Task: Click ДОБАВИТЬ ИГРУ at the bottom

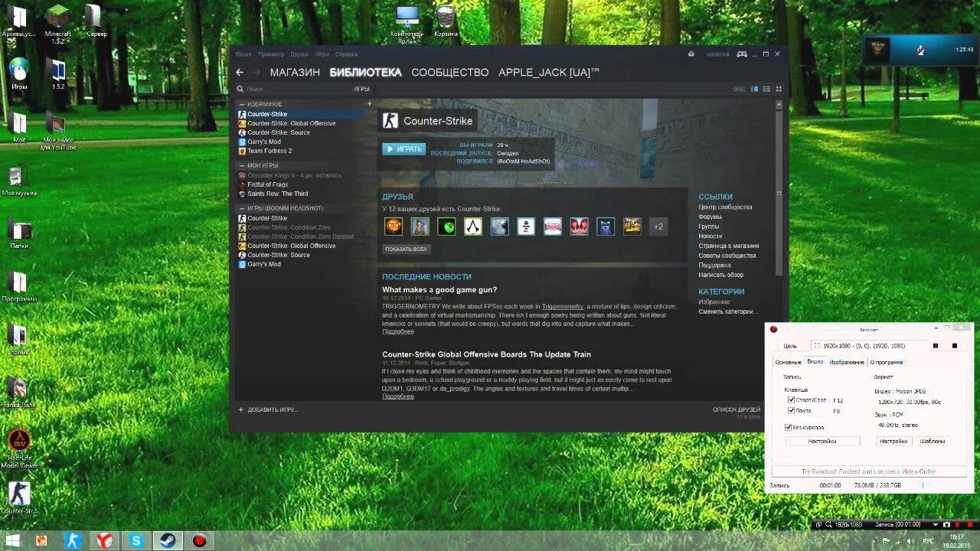Action: 268,410
